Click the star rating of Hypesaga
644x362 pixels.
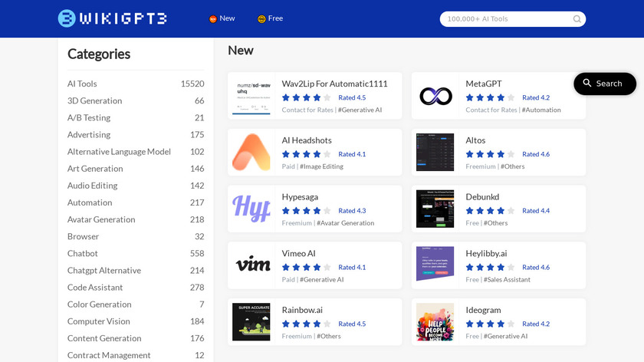[x=307, y=211]
